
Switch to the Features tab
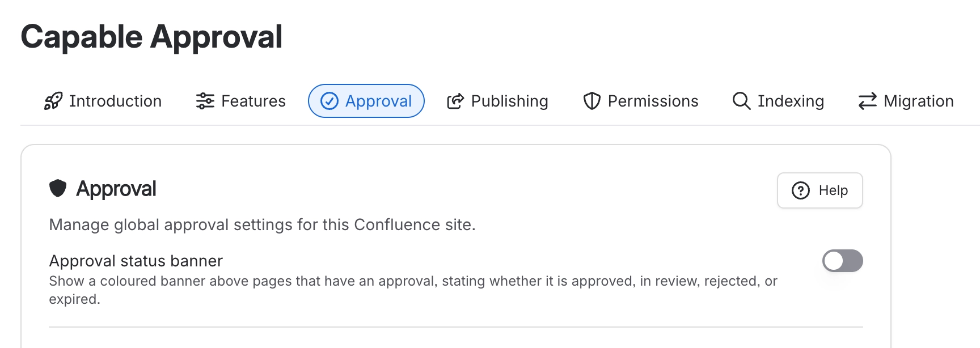tap(241, 101)
